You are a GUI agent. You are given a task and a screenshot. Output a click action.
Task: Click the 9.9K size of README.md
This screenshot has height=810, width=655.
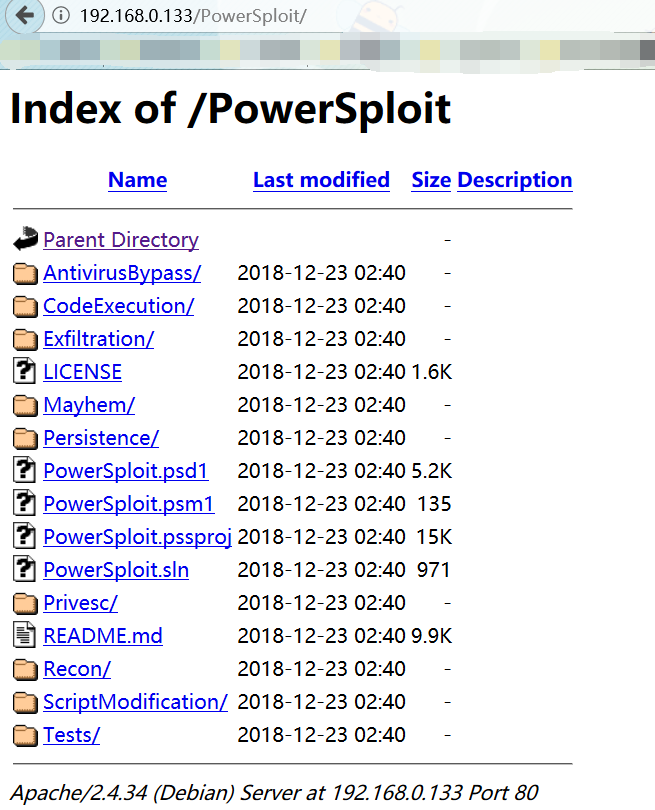431,636
